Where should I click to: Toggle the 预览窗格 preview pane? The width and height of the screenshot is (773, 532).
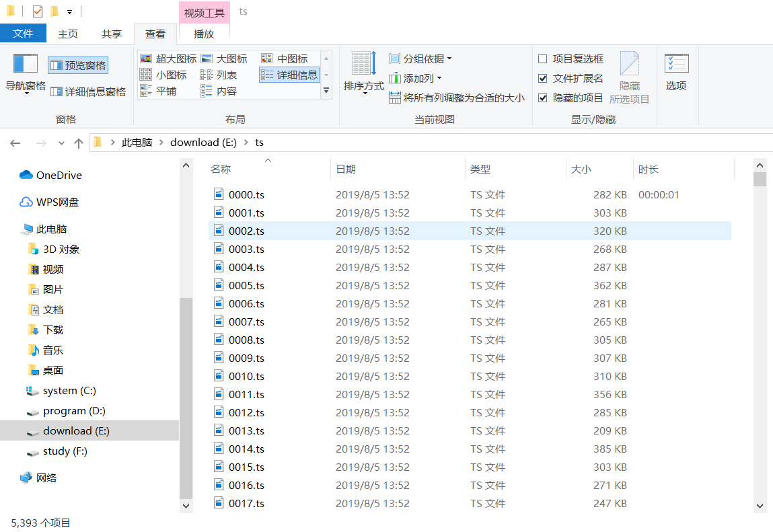[77, 64]
